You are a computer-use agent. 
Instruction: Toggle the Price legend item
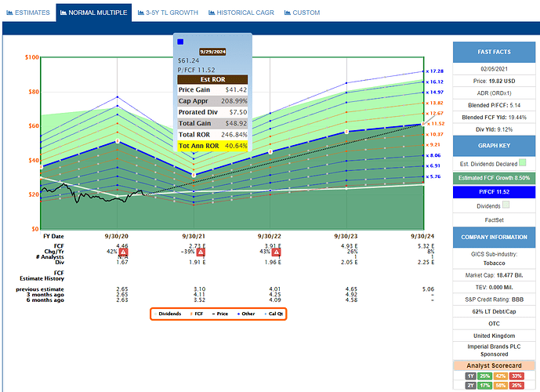coord(220,314)
